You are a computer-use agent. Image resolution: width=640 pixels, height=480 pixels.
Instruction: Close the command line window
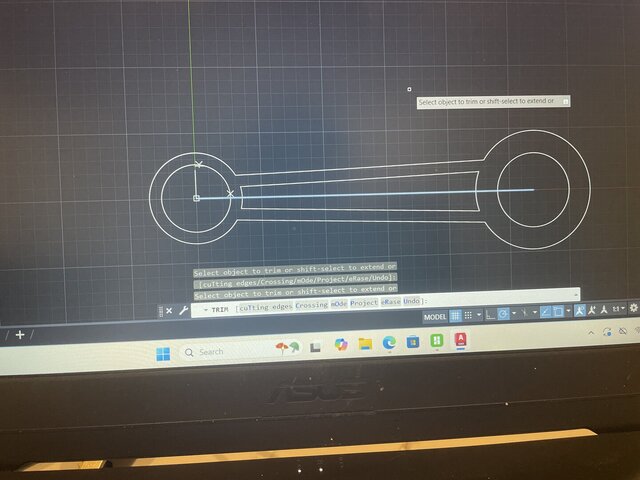point(169,311)
